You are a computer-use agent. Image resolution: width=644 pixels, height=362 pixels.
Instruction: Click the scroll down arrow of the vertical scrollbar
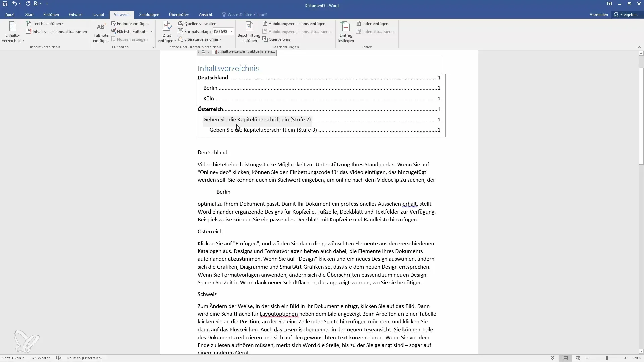tap(641, 351)
